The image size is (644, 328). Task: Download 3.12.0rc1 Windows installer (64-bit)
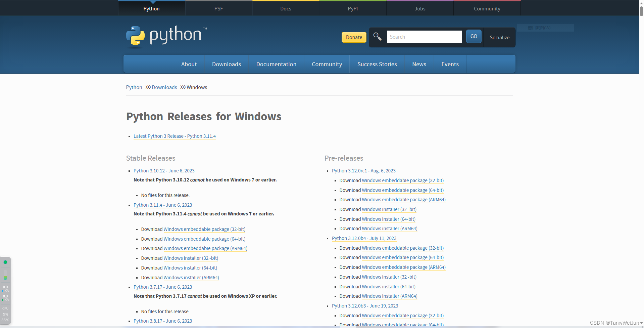(x=389, y=219)
